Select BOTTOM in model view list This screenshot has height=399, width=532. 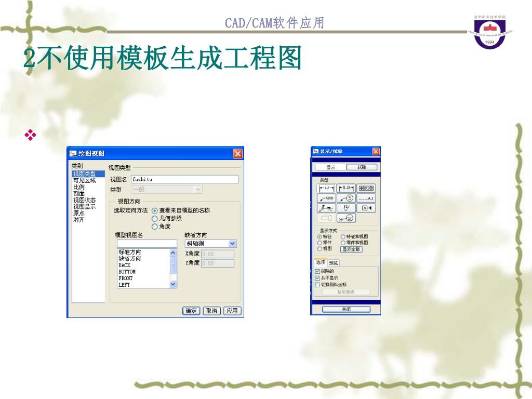(x=143, y=272)
